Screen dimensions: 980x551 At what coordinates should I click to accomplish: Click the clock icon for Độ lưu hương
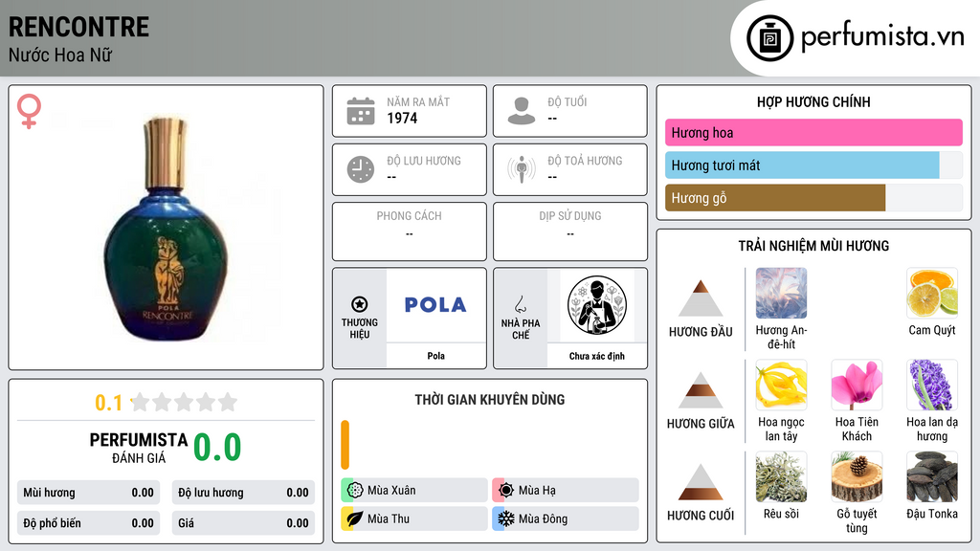(x=361, y=169)
